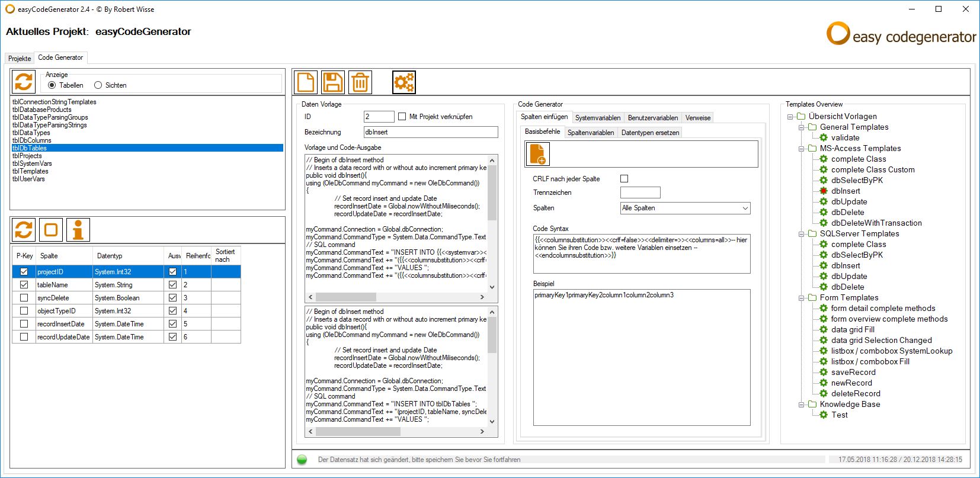
Task: Save the template with the floppy disk icon
Action: click(x=333, y=82)
